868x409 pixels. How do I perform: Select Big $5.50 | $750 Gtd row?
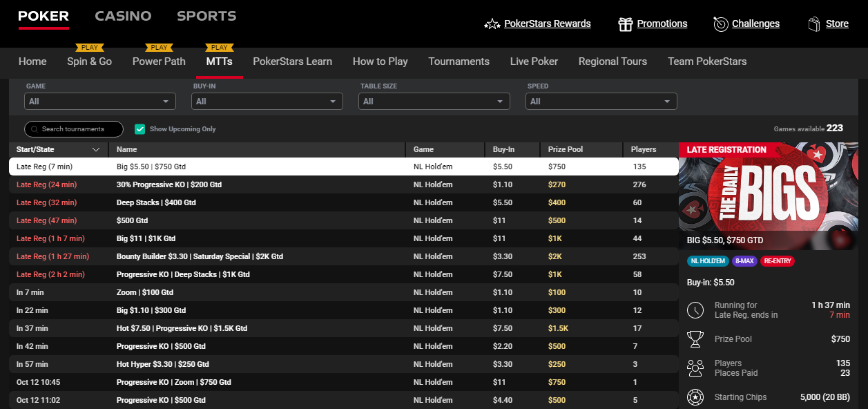coord(343,167)
